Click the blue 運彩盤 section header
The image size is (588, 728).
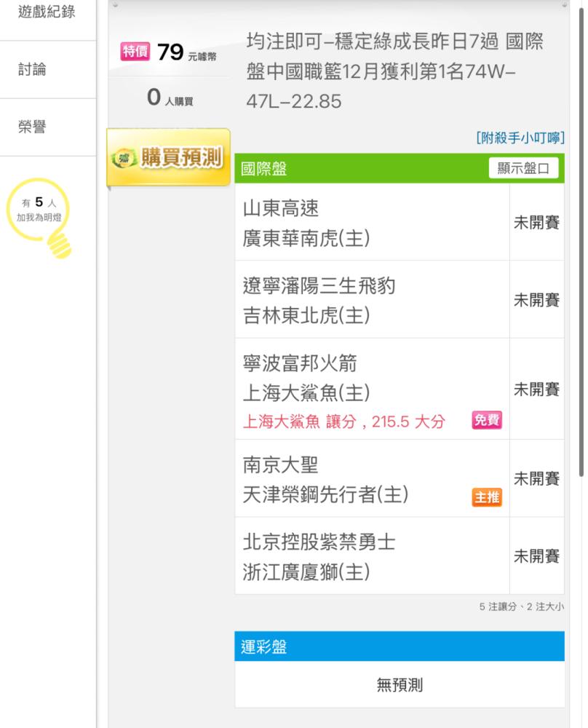pyautogui.click(x=399, y=646)
